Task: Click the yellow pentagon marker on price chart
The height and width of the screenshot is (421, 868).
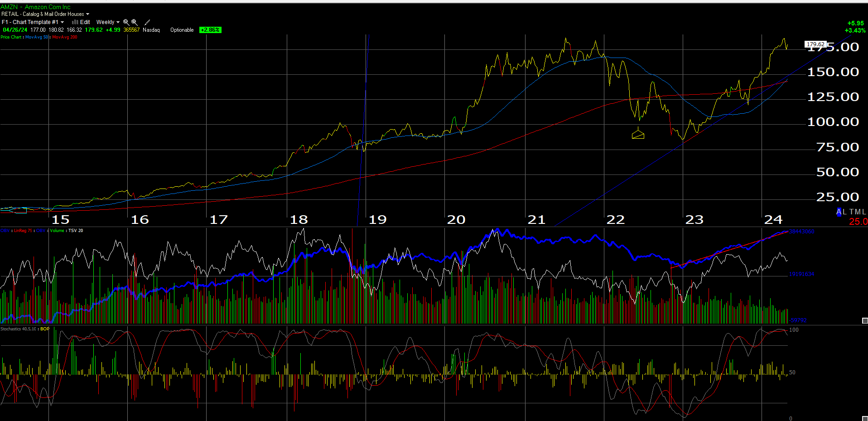Action: click(x=638, y=134)
